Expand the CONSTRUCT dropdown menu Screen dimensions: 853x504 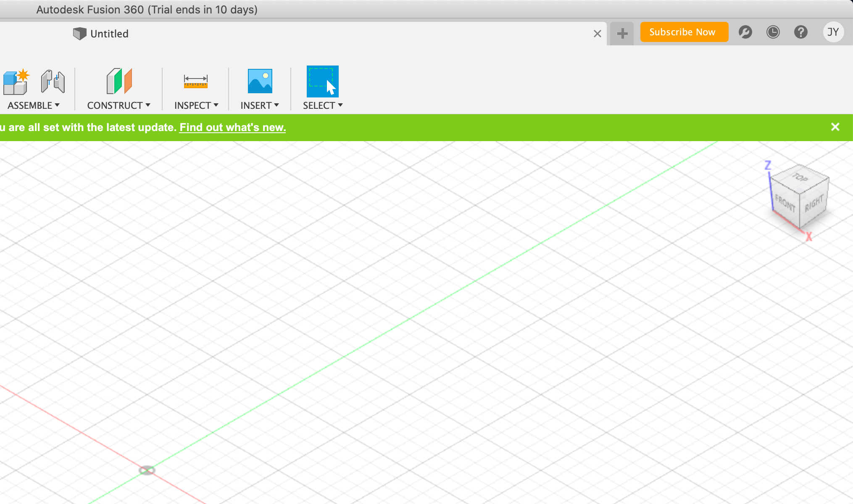[118, 105]
